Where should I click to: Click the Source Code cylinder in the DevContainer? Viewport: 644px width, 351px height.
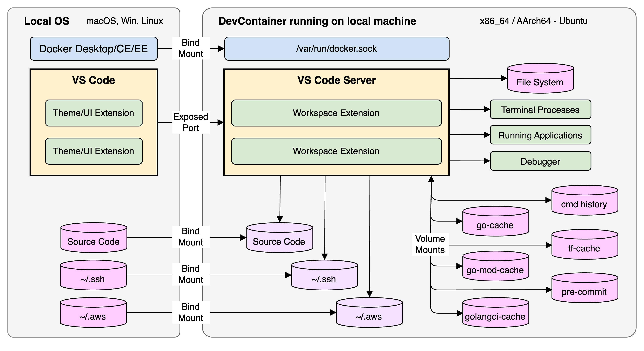[280, 238]
